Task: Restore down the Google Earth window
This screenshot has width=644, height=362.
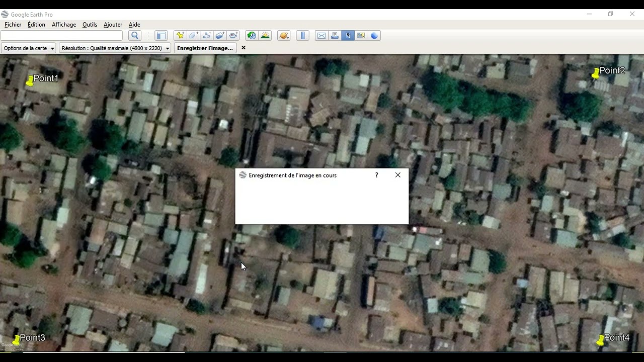Action: point(610,14)
